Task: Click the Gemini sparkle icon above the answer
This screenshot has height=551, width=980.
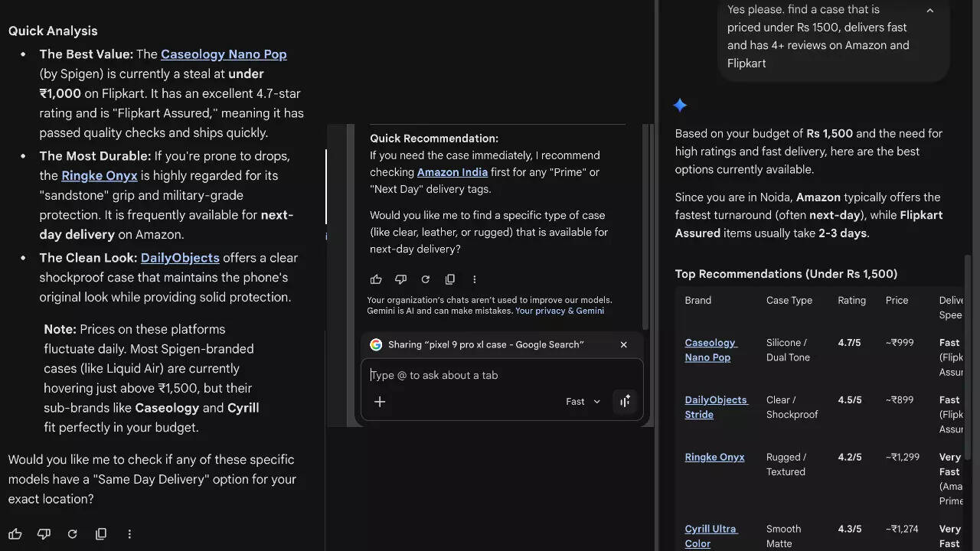Action: pos(680,105)
